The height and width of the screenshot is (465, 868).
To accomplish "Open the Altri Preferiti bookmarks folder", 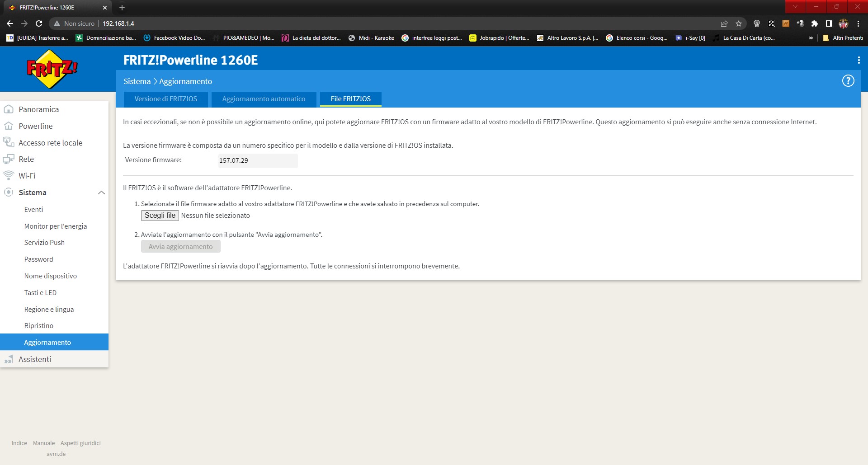I will pyautogui.click(x=843, y=38).
